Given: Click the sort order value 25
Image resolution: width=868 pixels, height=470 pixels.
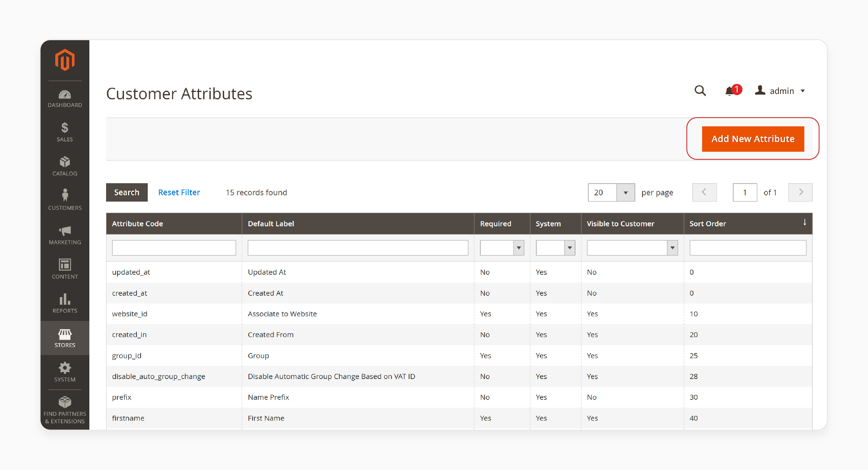Looking at the screenshot, I should point(693,356).
